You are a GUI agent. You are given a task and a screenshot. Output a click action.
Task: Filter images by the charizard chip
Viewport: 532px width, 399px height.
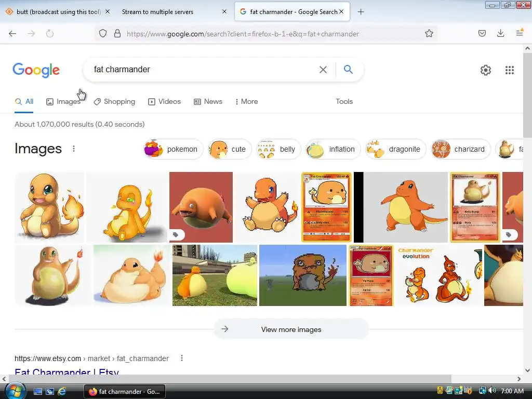tap(460, 149)
